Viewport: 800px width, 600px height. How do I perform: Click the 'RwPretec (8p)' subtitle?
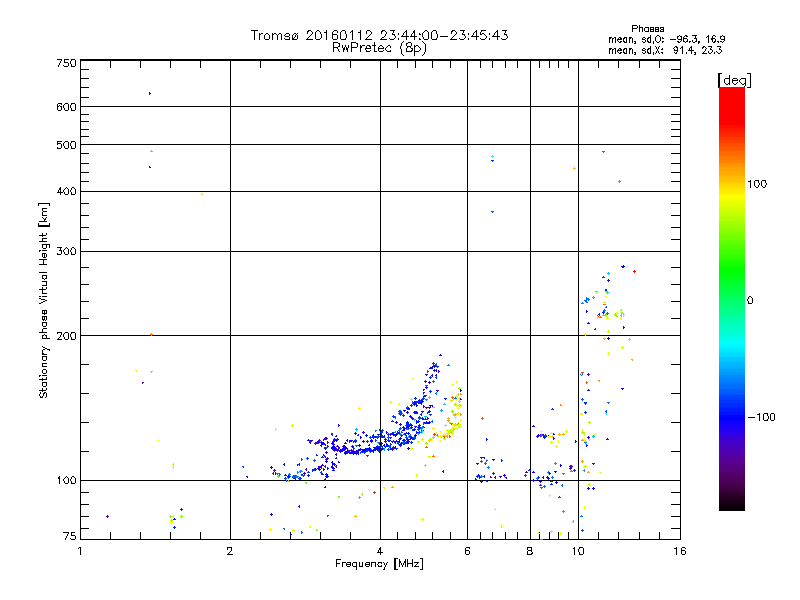(x=379, y=48)
